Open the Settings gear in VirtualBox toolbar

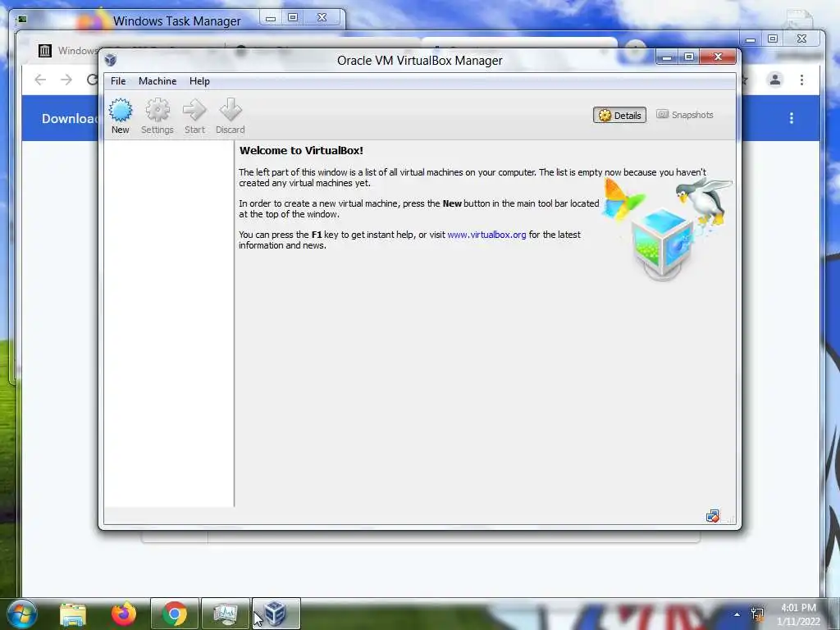[x=157, y=116]
